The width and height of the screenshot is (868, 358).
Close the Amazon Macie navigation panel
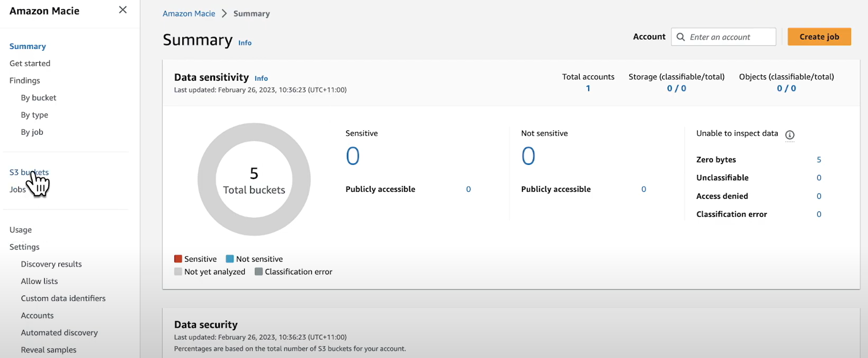coord(123,10)
